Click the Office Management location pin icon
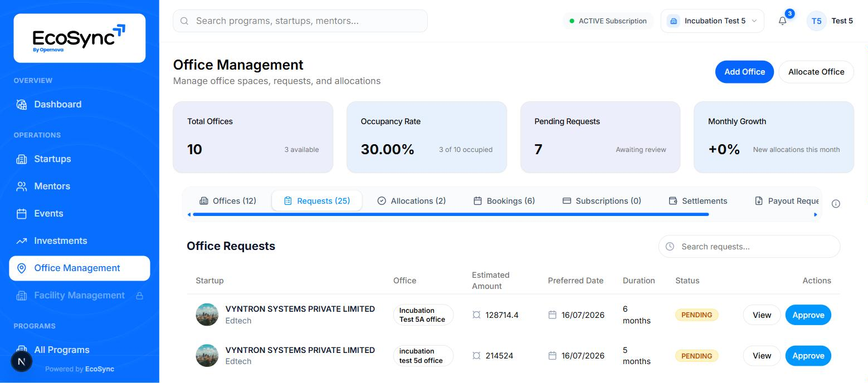The image size is (868, 383). [x=22, y=268]
